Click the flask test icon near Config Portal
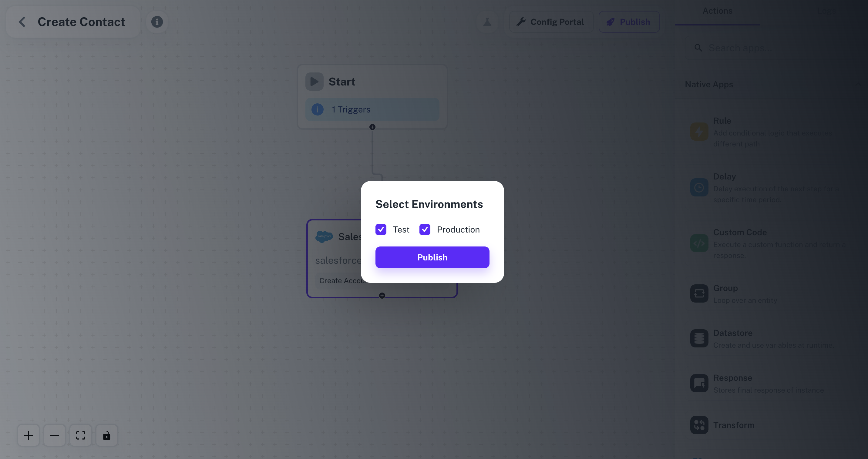 coord(488,22)
